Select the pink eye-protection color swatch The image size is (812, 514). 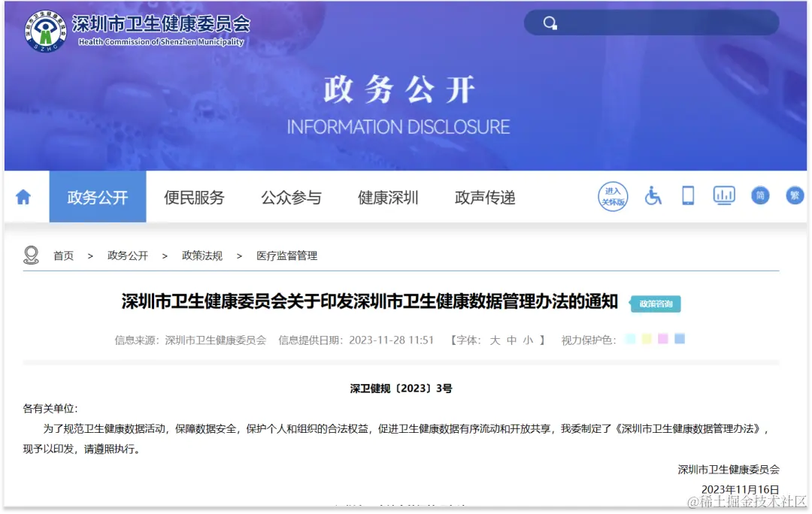coord(662,339)
